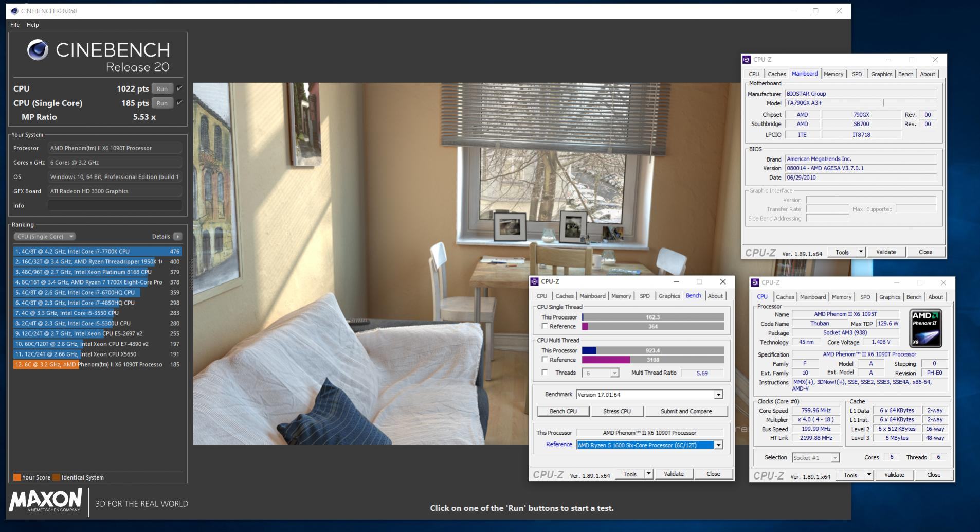The image size is (980, 532).
Task: Toggle the CPU test checkmark
Action: pos(179,88)
